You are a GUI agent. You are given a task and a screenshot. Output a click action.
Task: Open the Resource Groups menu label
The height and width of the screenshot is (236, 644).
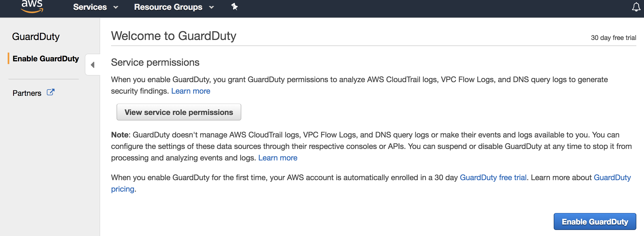click(168, 7)
